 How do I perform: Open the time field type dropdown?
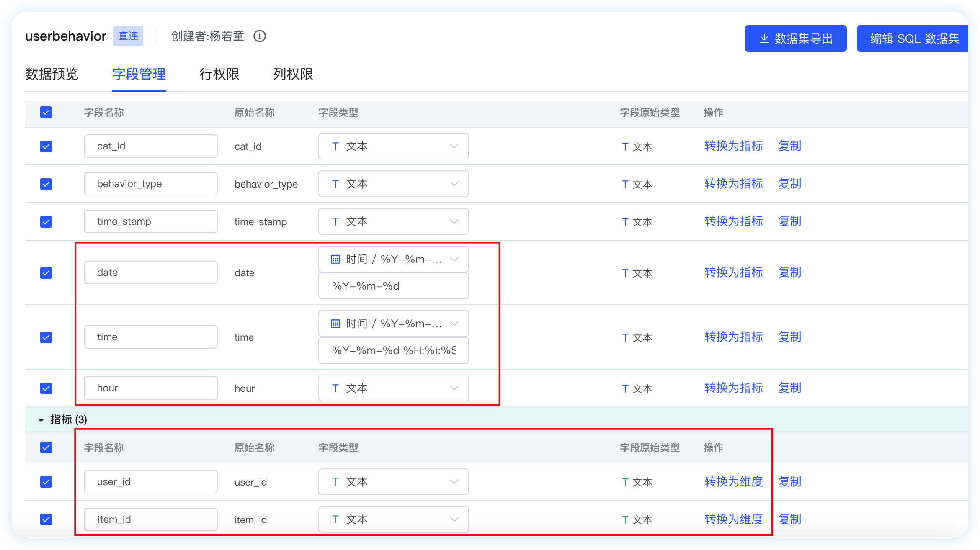tap(393, 324)
